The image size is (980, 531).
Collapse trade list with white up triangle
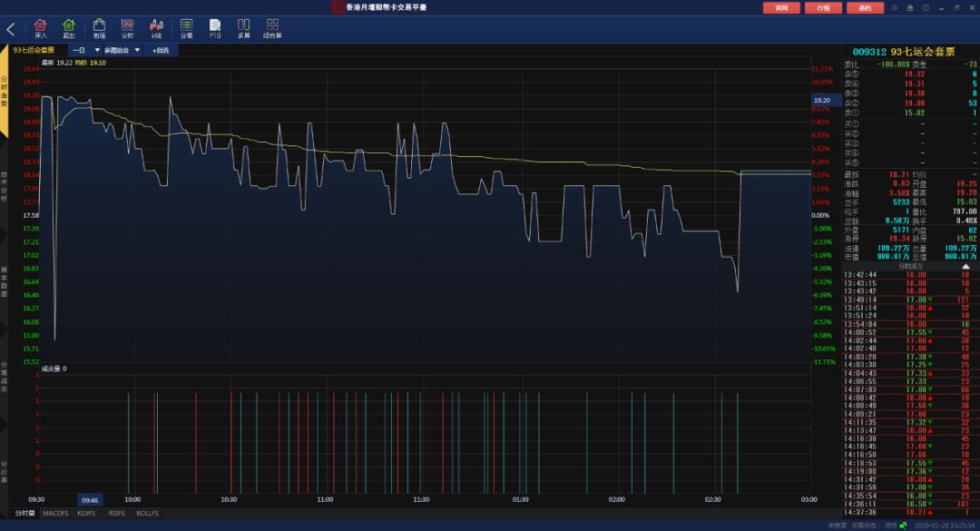point(966,267)
